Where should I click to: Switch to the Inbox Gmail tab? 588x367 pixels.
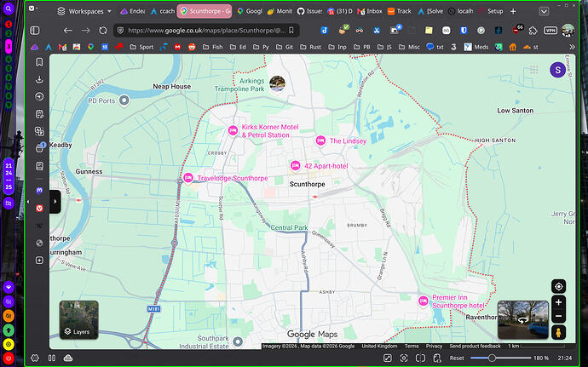click(369, 11)
